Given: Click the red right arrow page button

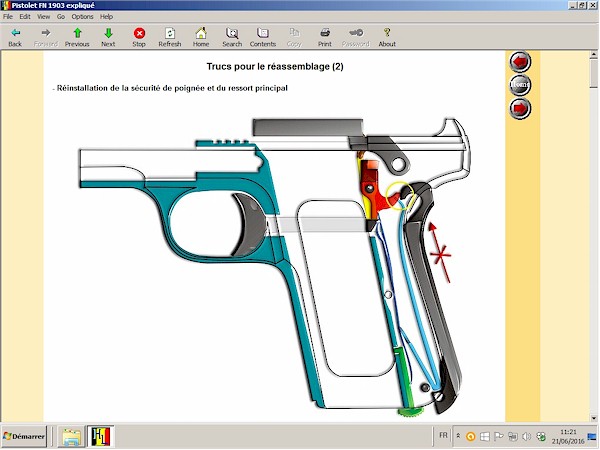Looking at the screenshot, I should click(520, 108).
